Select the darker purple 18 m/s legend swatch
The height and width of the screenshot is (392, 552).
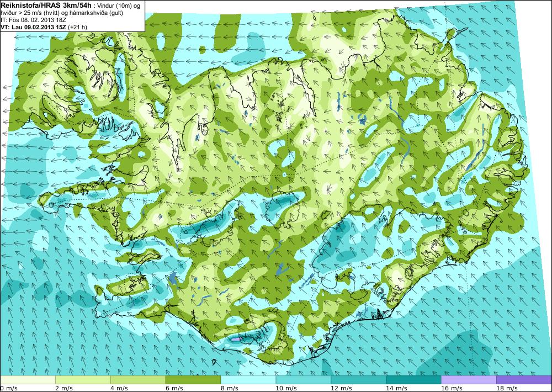pyautogui.click(x=524, y=380)
